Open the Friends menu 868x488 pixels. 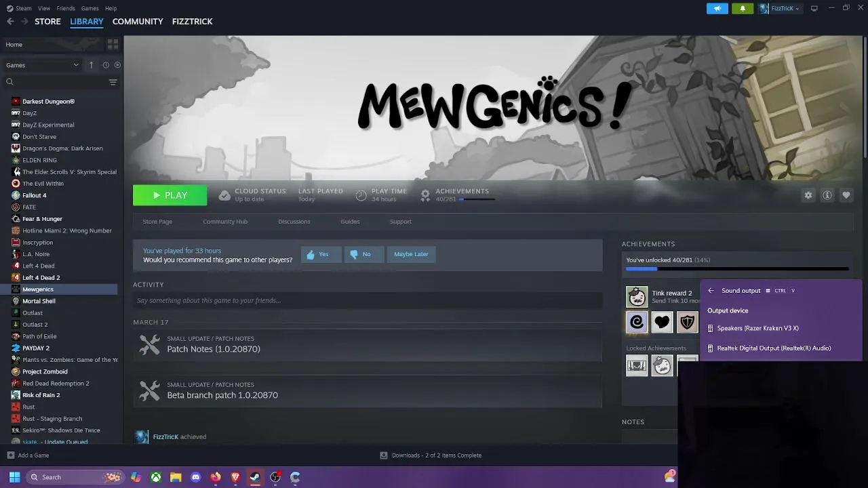pyautogui.click(x=66, y=8)
